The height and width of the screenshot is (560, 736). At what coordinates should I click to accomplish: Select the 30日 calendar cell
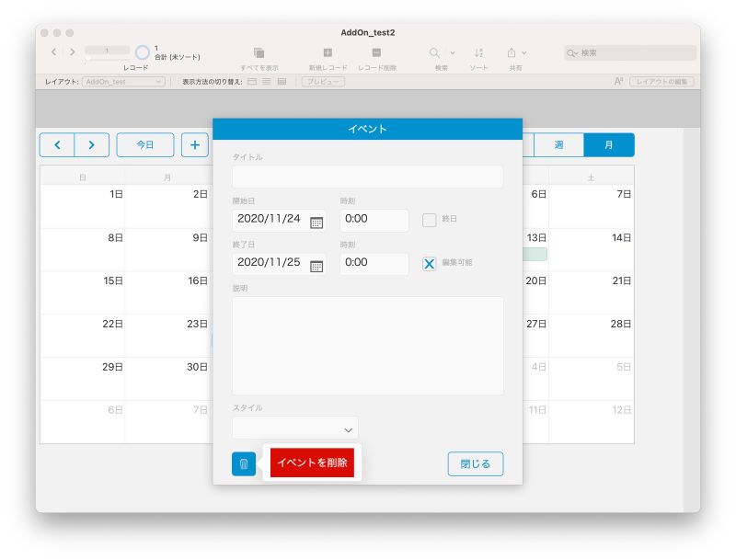(169, 379)
